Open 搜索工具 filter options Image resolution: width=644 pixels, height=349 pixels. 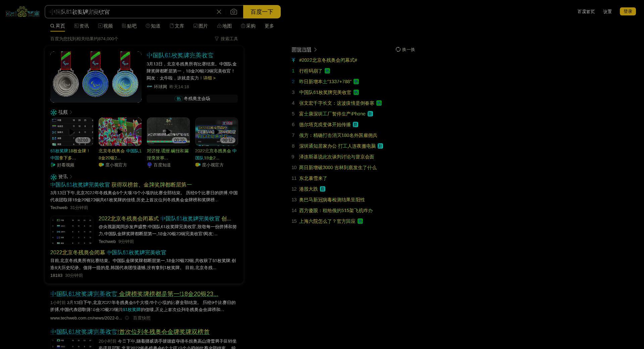click(x=226, y=39)
